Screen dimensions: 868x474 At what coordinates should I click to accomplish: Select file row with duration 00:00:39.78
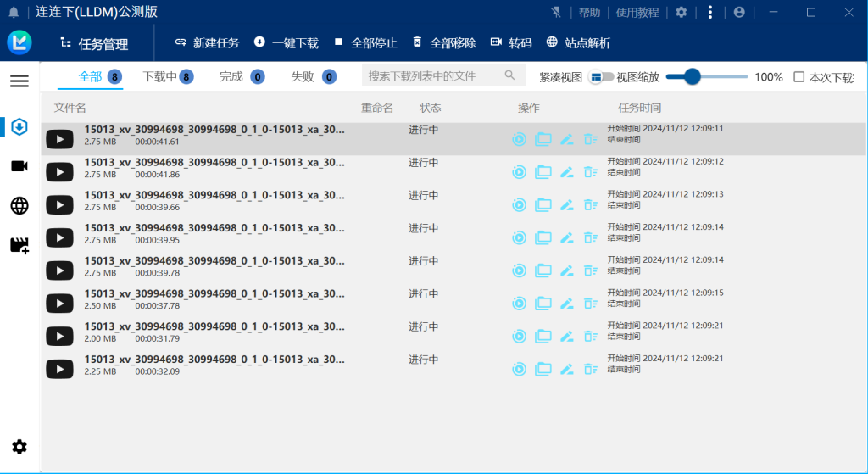click(x=453, y=270)
